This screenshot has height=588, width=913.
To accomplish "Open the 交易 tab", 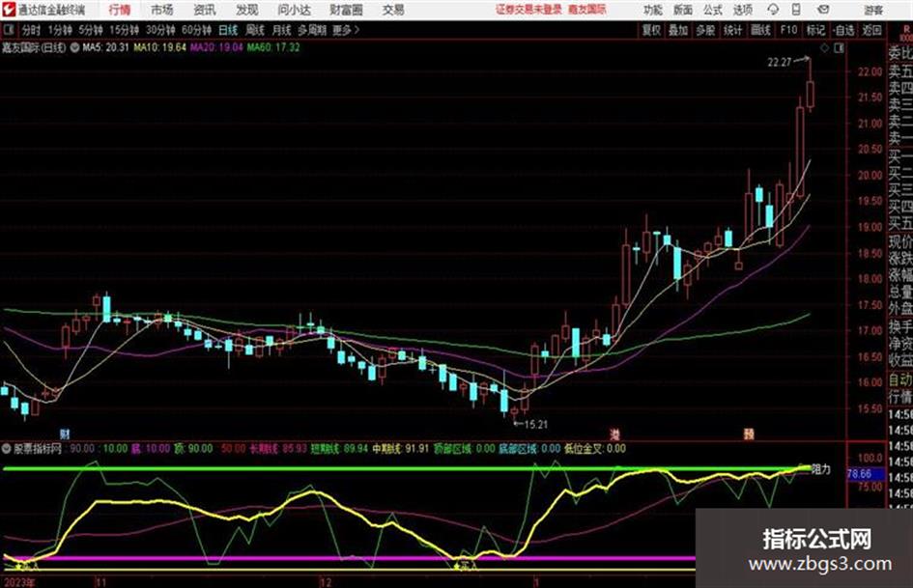I will click(x=393, y=10).
